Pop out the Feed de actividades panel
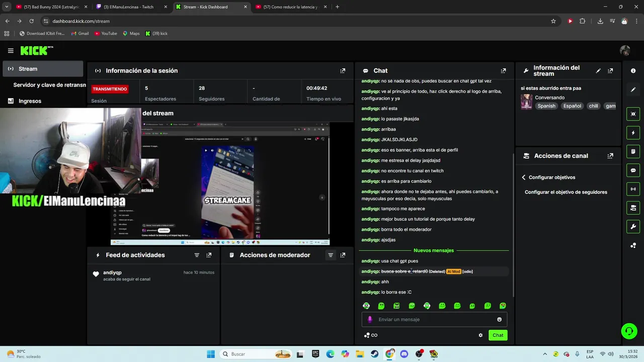 pos(209,255)
